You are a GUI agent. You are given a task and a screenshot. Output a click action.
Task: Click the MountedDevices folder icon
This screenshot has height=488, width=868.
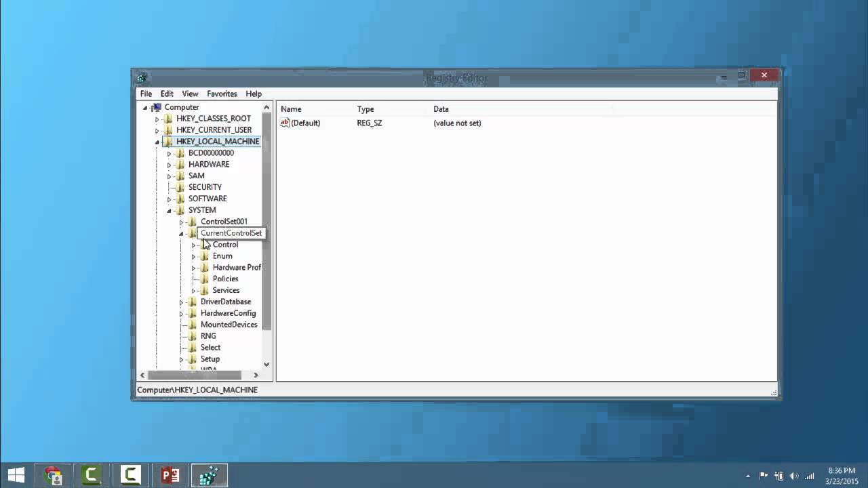coord(193,325)
